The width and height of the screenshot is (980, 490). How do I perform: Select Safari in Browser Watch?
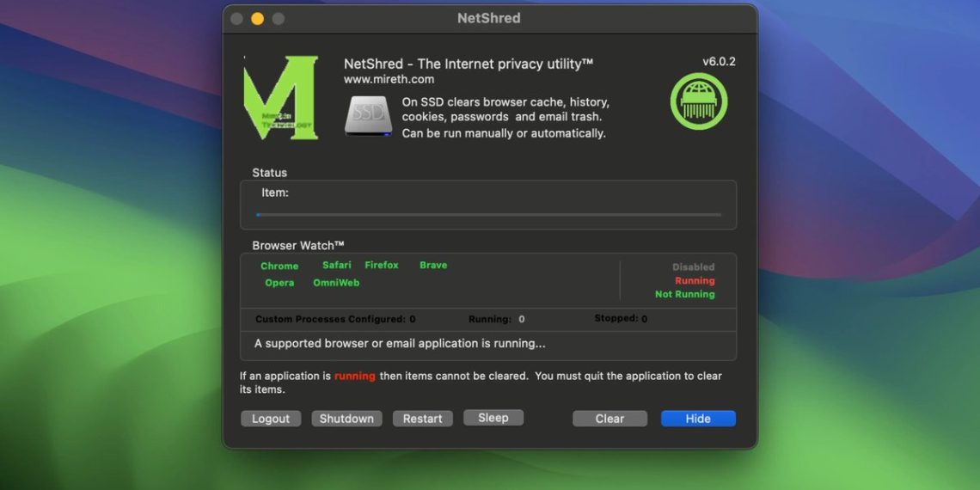(x=336, y=266)
